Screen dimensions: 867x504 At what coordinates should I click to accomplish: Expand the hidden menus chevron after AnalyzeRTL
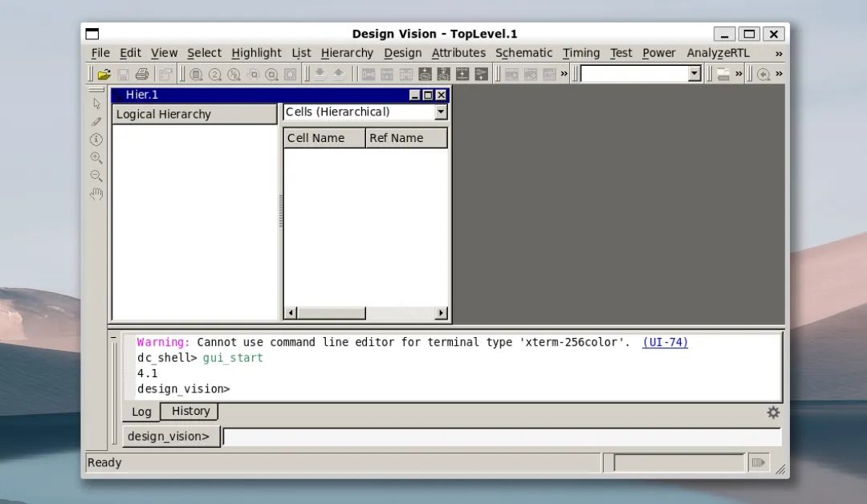[x=779, y=54]
